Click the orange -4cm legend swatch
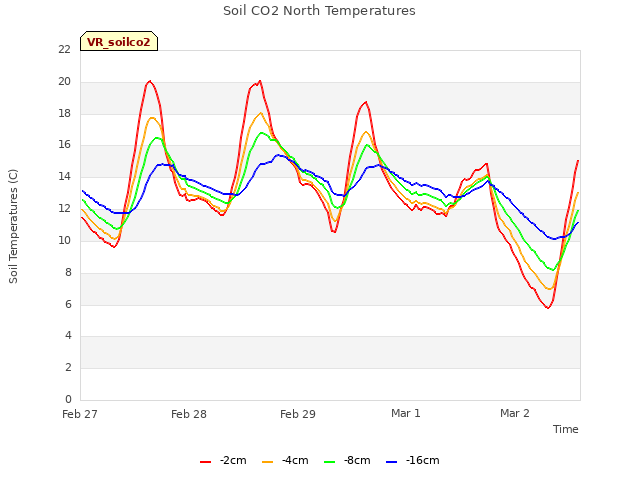Screen dimensions: 640x480 pos(267,462)
